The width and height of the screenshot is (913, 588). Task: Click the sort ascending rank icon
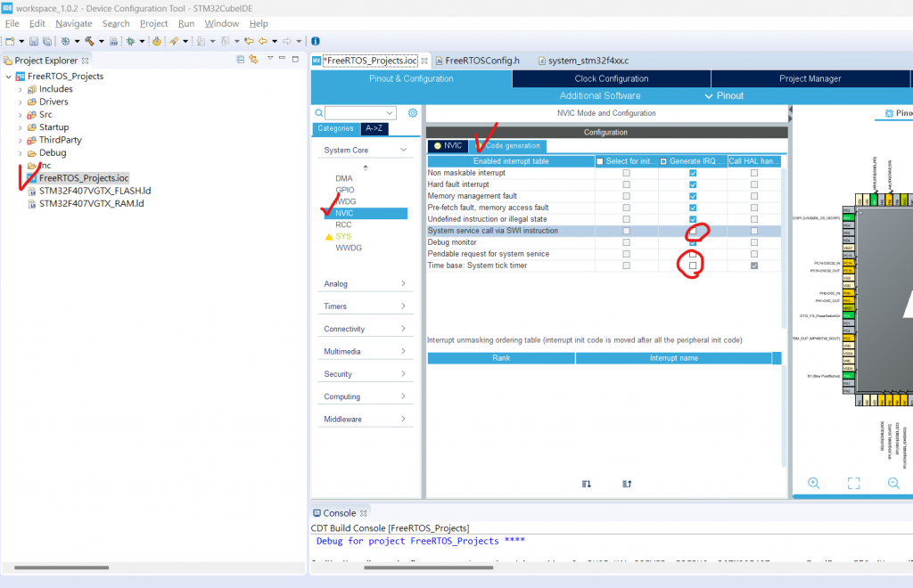pyautogui.click(x=627, y=484)
